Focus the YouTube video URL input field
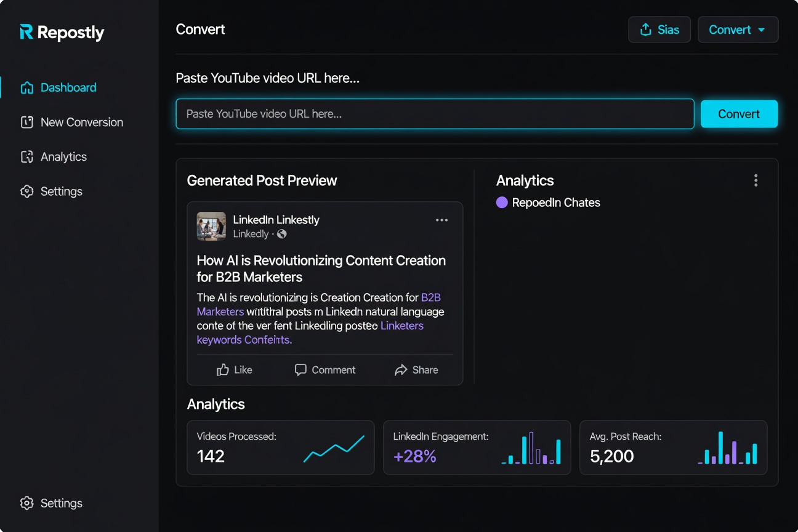Image resolution: width=798 pixels, height=532 pixels. (x=435, y=114)
